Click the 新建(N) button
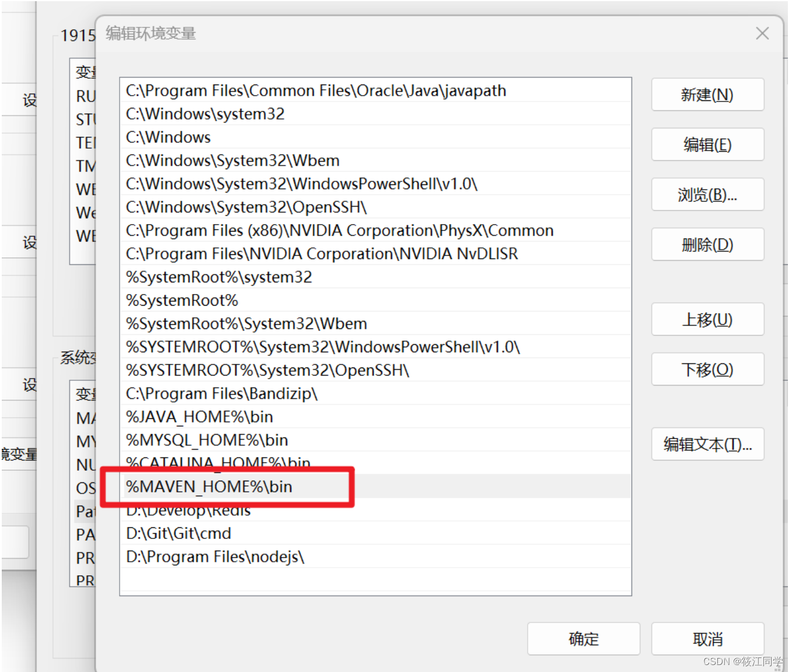 tap(707, 94)
